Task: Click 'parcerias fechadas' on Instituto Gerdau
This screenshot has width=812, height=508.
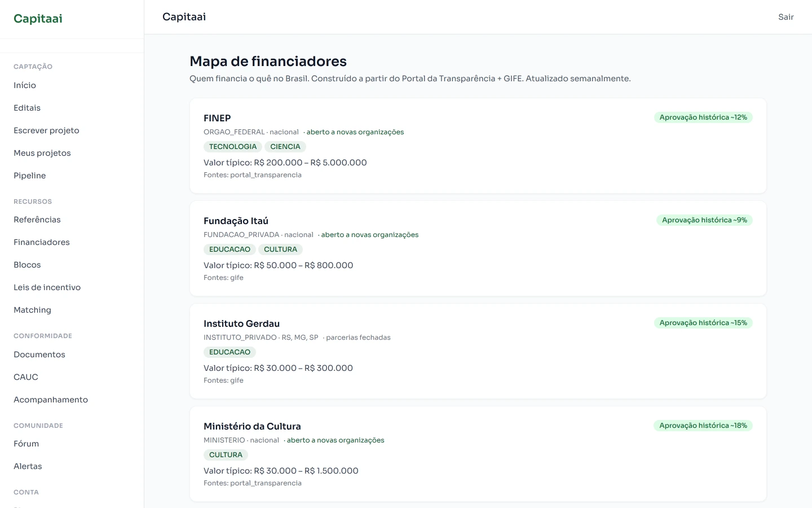Action: tap(358, 338)
